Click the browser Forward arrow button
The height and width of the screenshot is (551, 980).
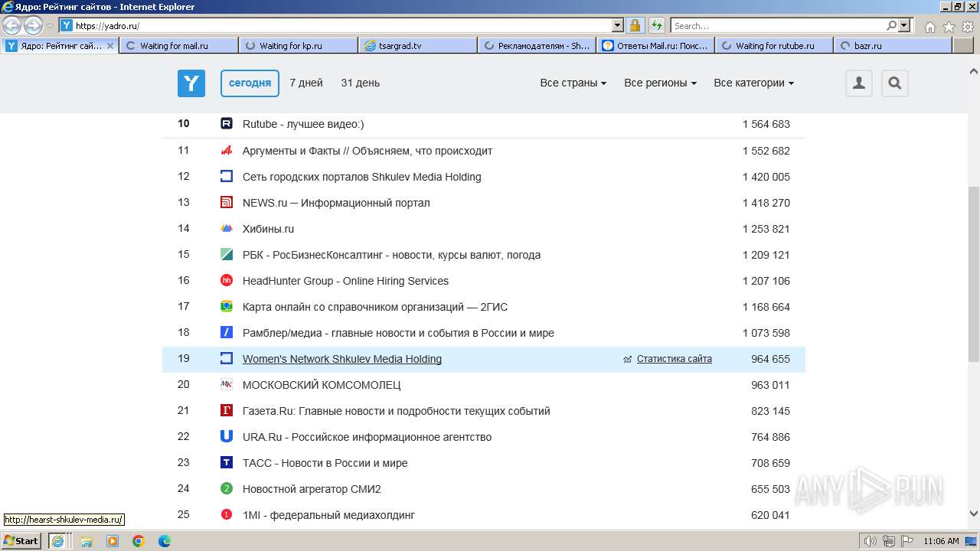tap(33, 26)
